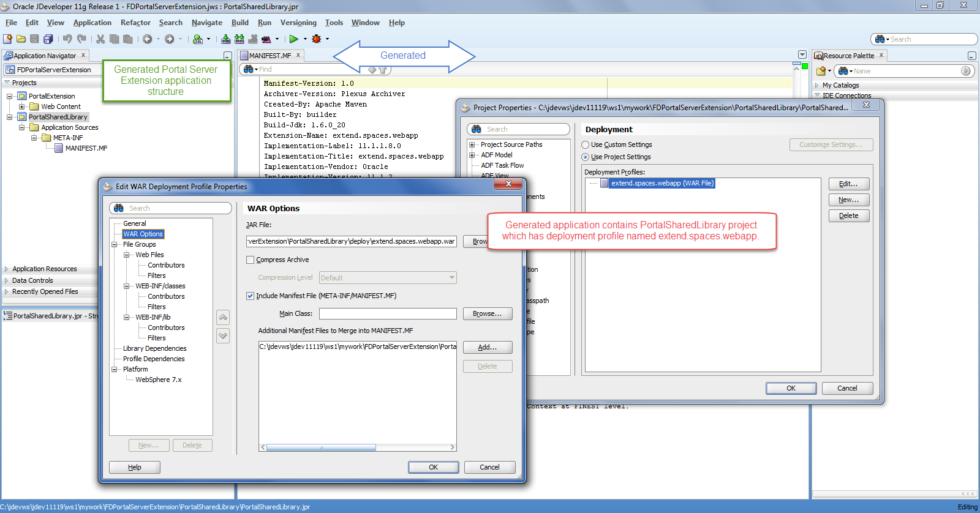Click the Undo toolbar icon
Image resolution: width=980 pixels, height=513 pixels.
click(67, 39)
